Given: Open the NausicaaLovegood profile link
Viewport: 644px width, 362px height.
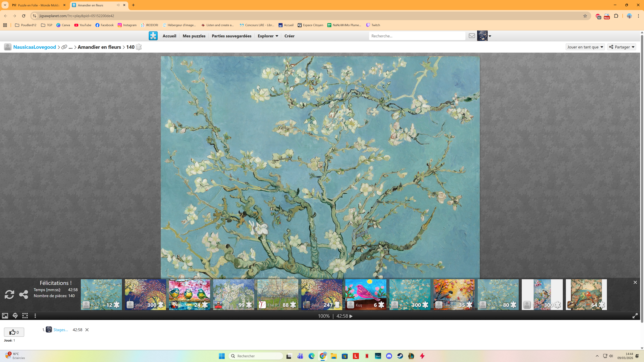Looking at the screenshot, I should (x=35, y=47).
